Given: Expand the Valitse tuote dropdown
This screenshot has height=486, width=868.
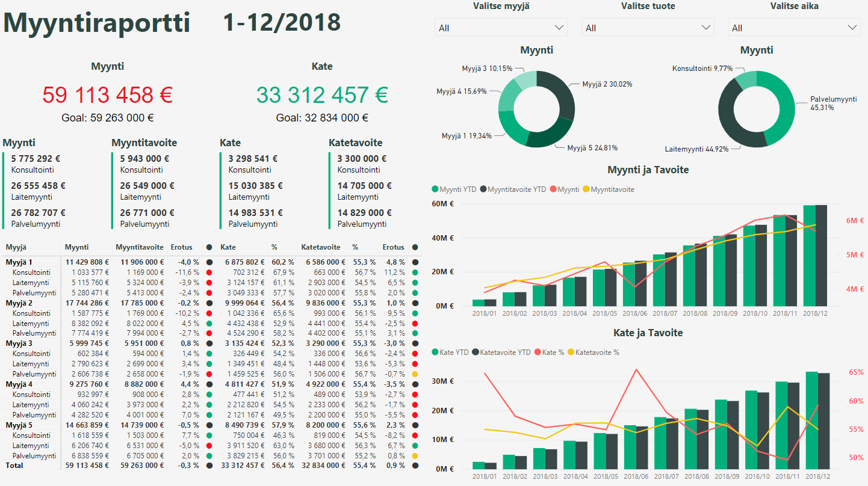Looking at the screenshot, I should click(x=648, y=28).
